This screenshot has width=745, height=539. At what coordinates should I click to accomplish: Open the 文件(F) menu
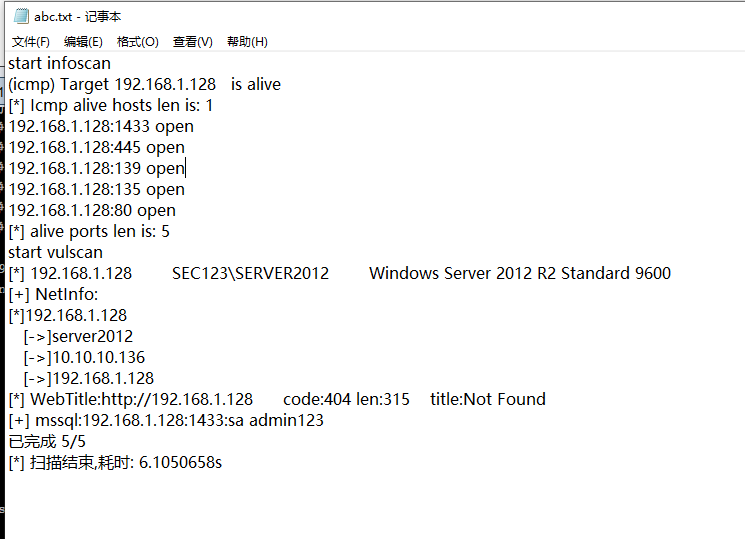(30, 42)
